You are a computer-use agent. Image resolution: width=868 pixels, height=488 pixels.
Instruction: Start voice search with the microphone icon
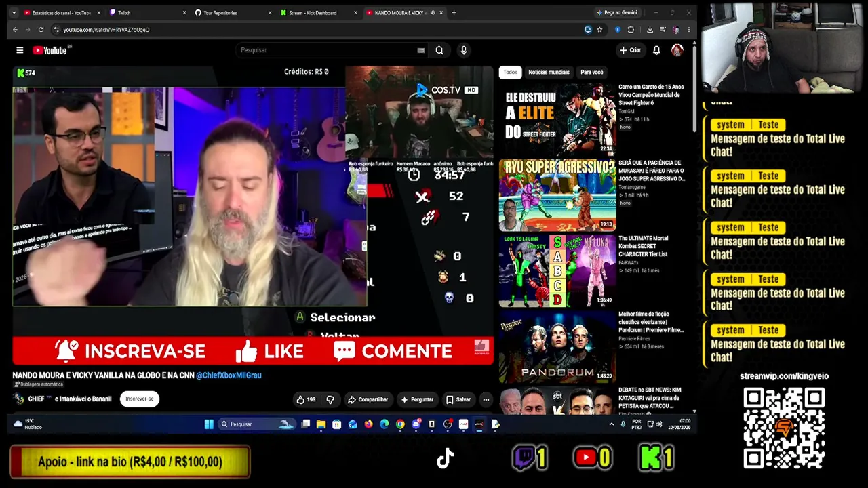tap(464, 50)
